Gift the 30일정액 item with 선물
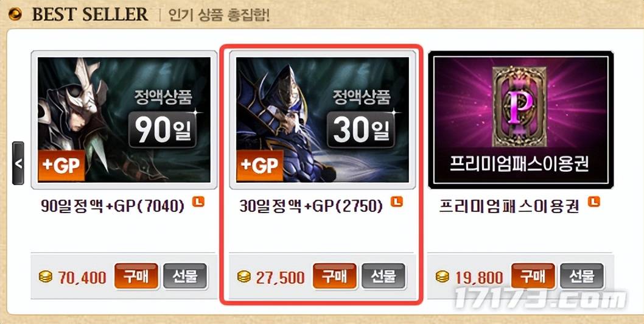644x324 pixels. point(383,276)
